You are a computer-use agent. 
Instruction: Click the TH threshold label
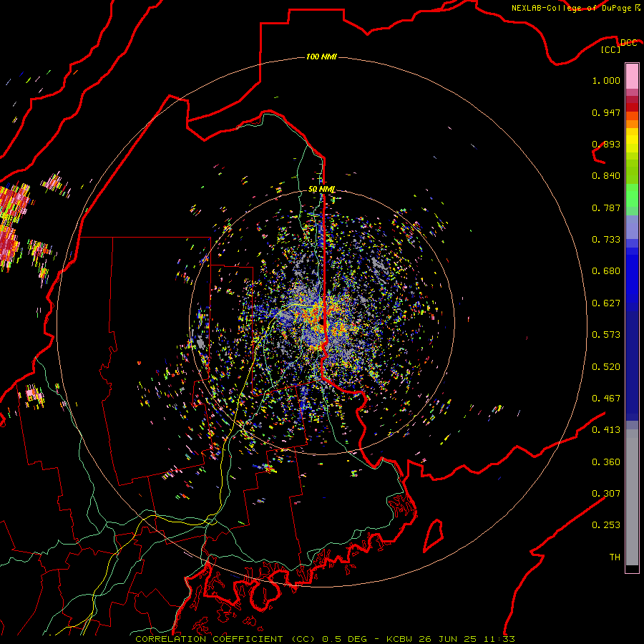point(615,557)
